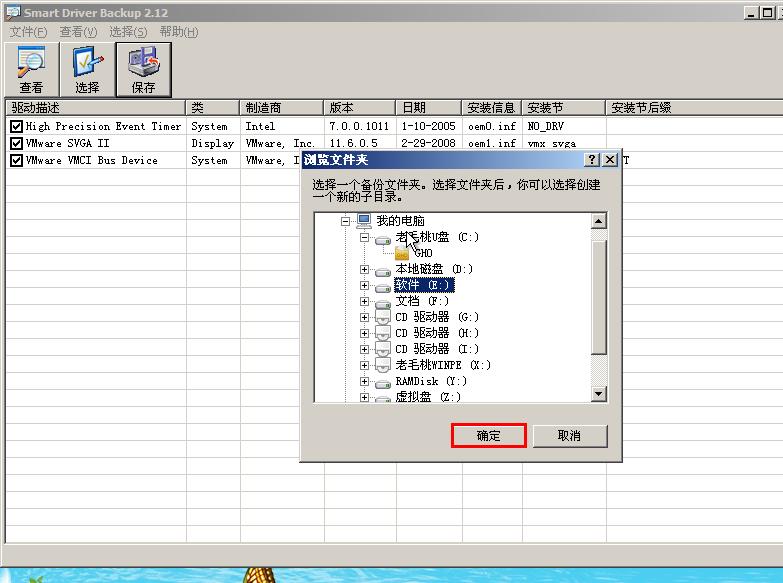This screenshot has width=783, height=583.
Task: Select 软件 (E:) label in tree
Action: 424,285
